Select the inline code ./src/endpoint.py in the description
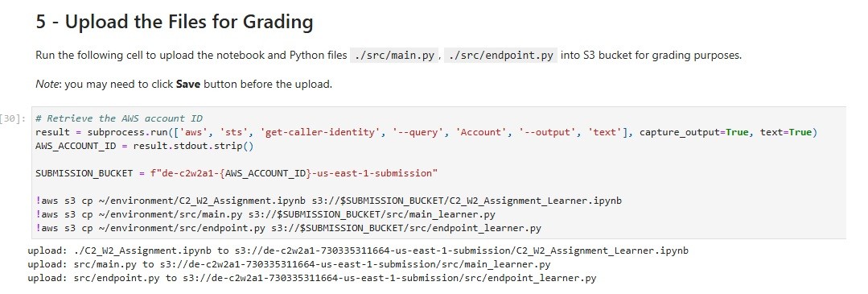 coord(500,56)
